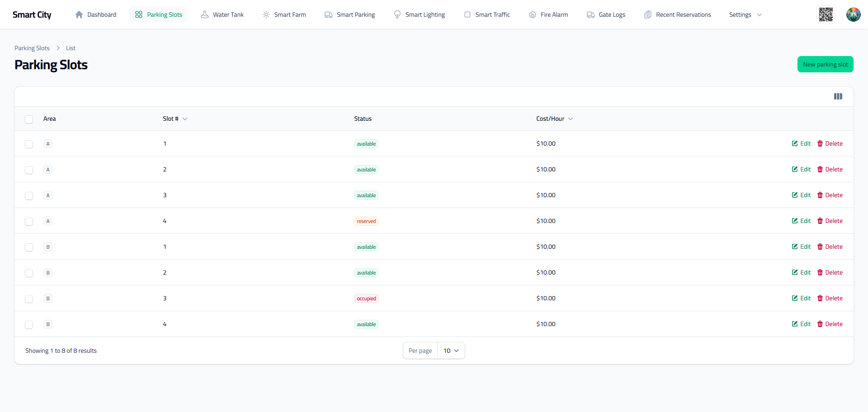Click the trash icon for slot A 1
The width and height of the screenshot is (868, 412).
point(820,143)
